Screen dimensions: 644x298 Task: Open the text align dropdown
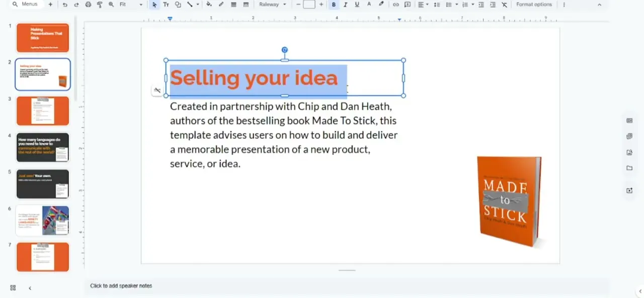(x=423, y=5)
